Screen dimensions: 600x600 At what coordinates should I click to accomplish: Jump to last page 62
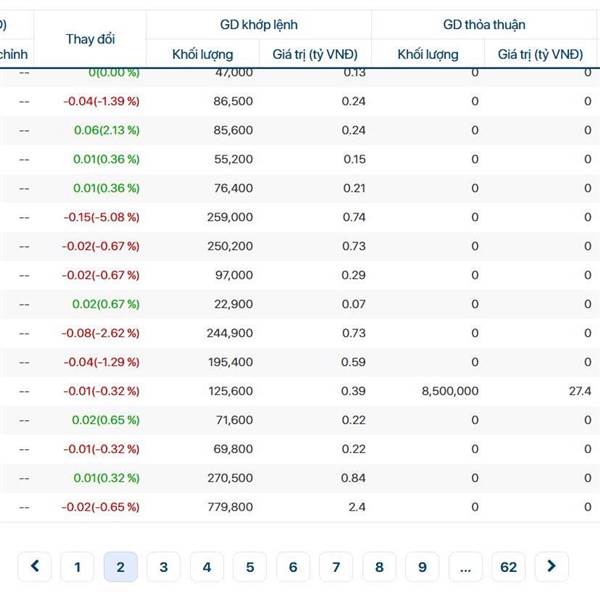coord(508,567)
